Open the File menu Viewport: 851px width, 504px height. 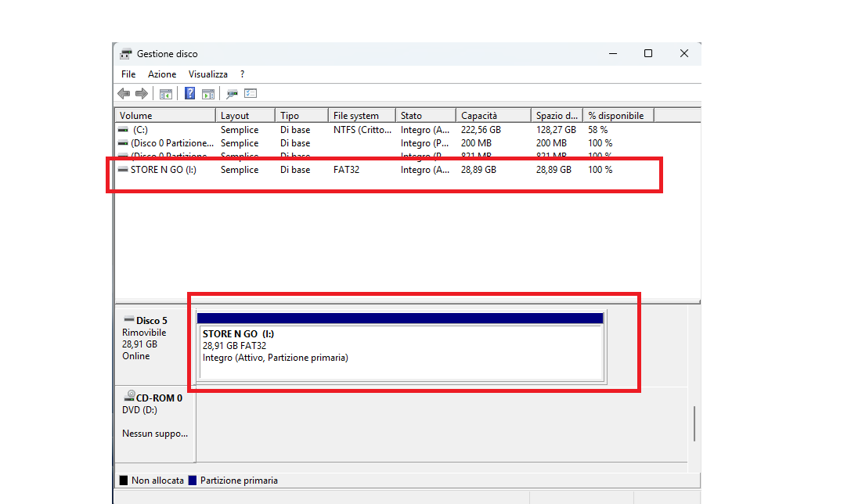(x=128, y=74)
